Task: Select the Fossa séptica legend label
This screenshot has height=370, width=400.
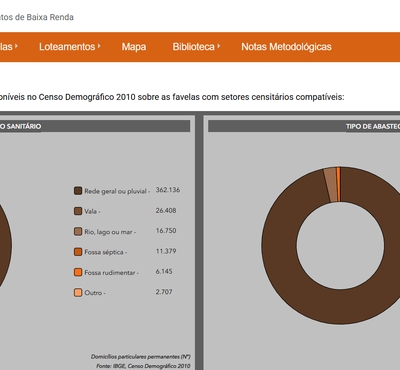Action: click(x=106, y=252)
